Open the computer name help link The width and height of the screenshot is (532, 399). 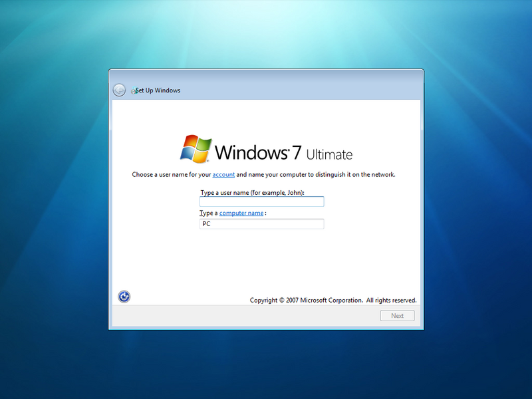pyautogui.click(x=241, y=213)
